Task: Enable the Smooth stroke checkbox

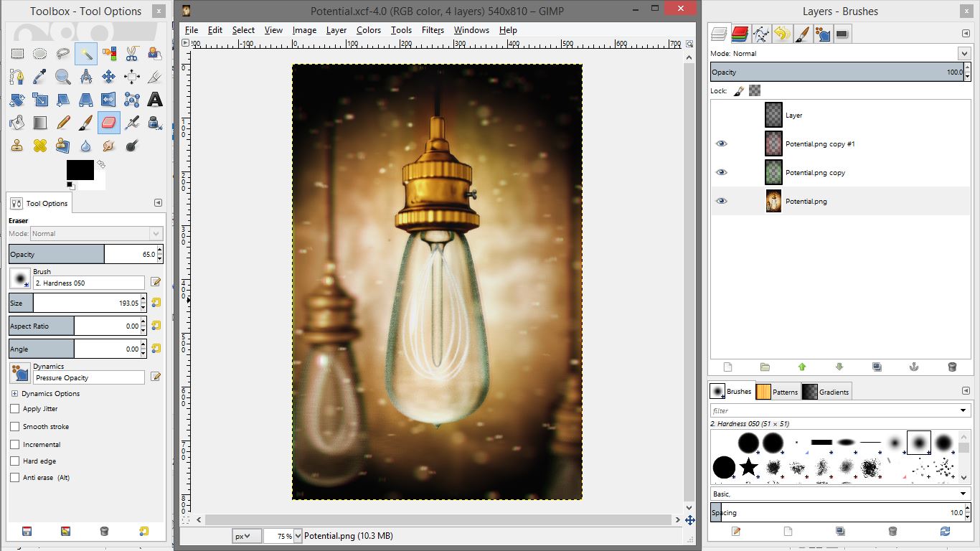Action: tap(15, 426)
